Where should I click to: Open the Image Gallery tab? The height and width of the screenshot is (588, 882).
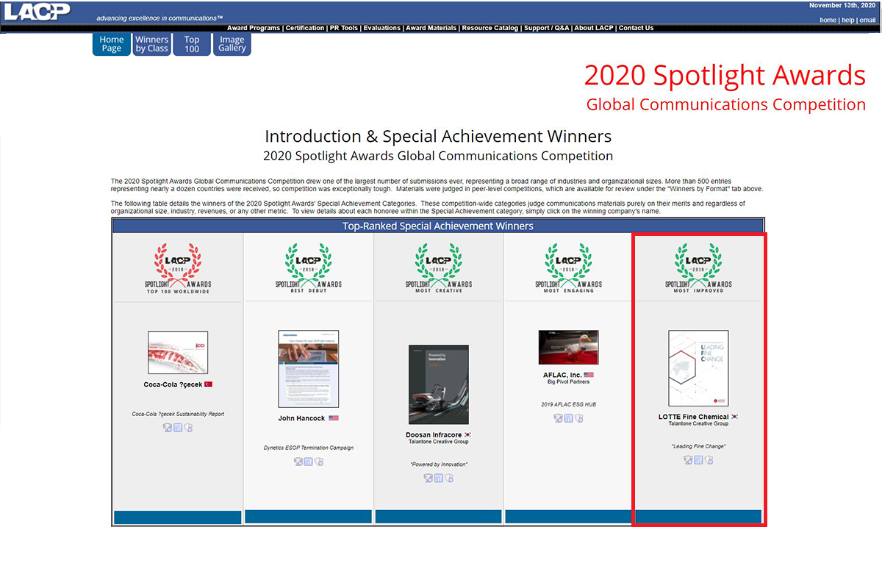tap(232, 44)
